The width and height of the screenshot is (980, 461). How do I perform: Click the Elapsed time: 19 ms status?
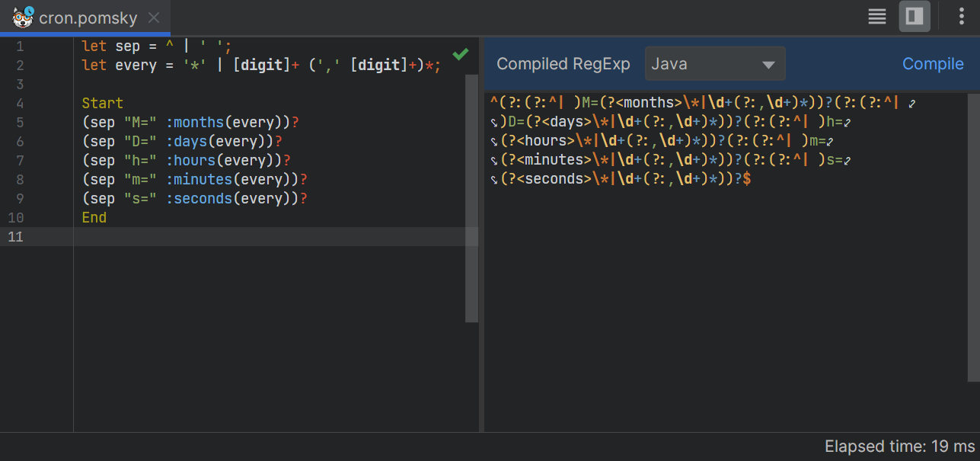point(900,447)
